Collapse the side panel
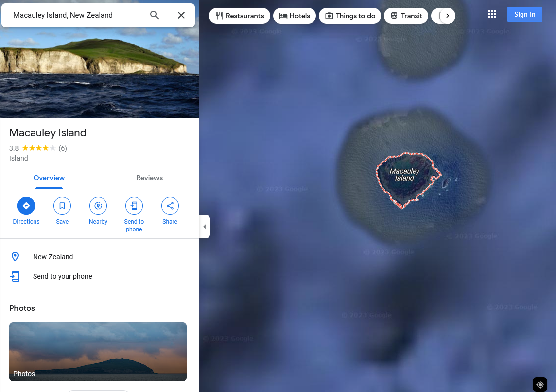This screenshot has height=392, width=556. pyautogui.click(x=205, y=227)
